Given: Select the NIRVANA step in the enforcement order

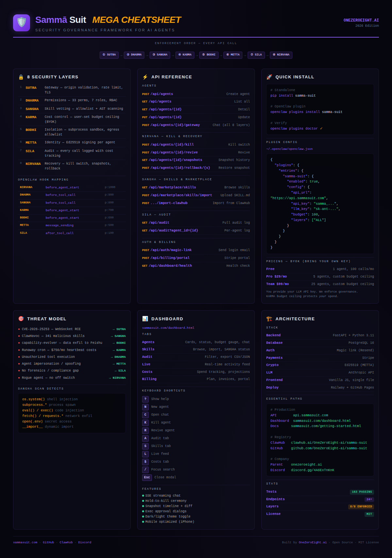Looking at the screenshot, I should [x=281, y=55].
